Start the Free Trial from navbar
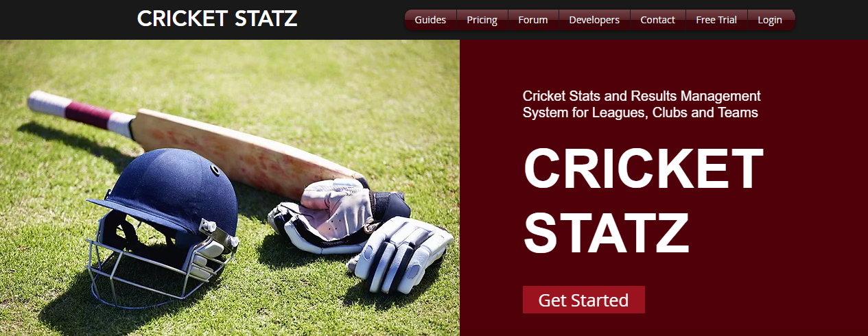 point(716,20)
